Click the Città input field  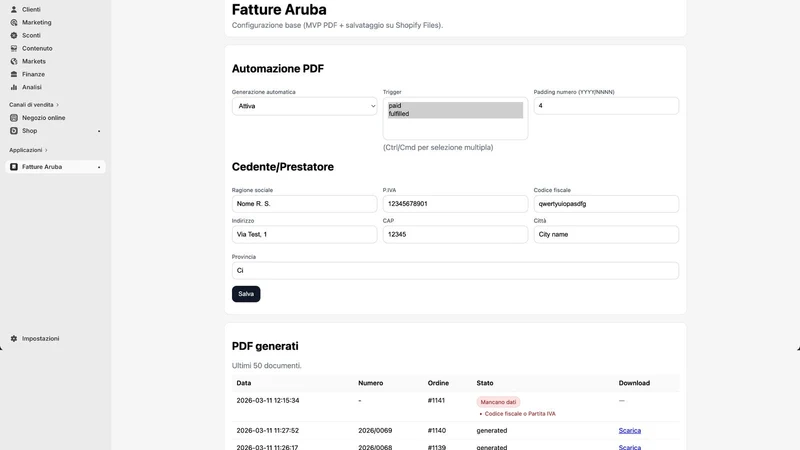pos(606,234)
